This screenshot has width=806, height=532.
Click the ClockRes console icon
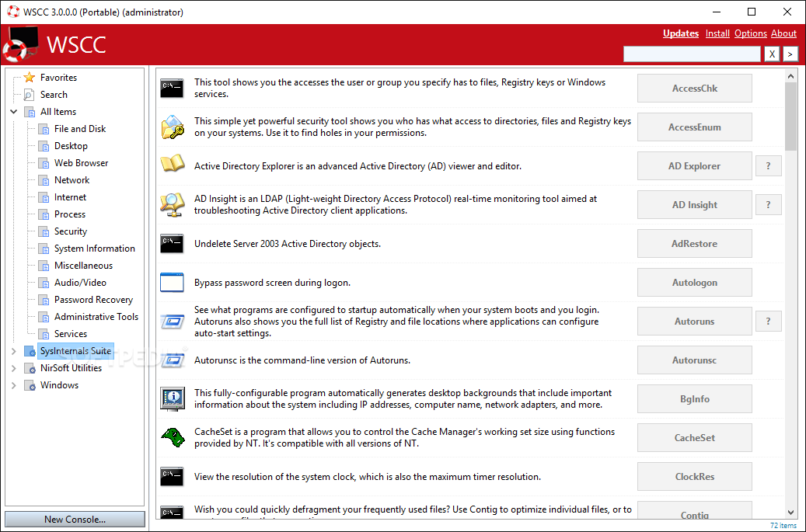[x=172, y=477]
